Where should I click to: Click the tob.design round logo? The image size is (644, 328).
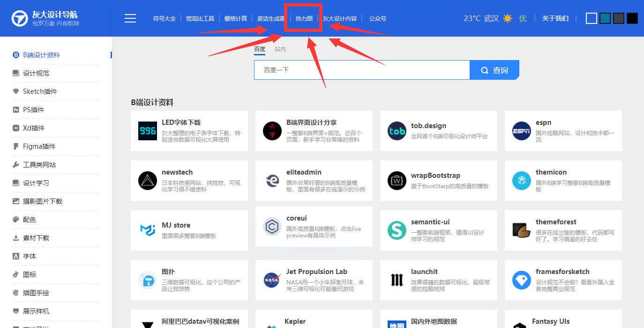click(x=397, y=131)
